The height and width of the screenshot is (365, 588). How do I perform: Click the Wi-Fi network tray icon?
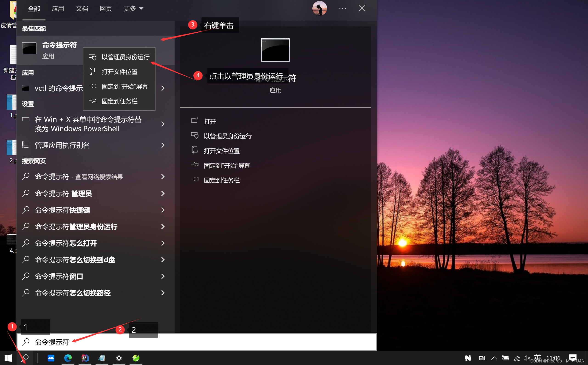point(517,358)
